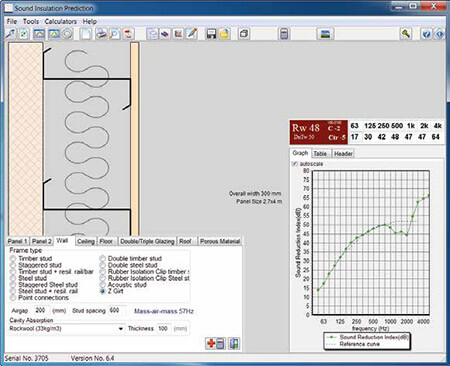Open a file with folder icon
450x366 pixels.
click(x=225, y=34)
